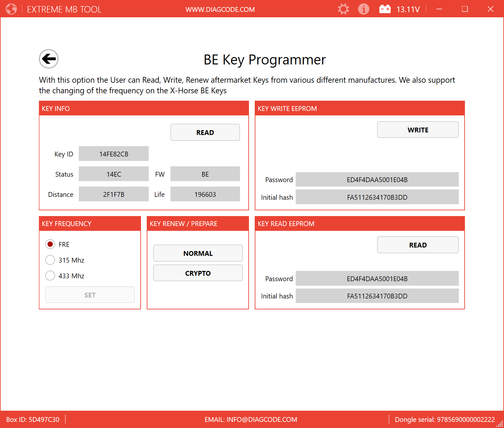
Task: Click the battery voltage icon
Action: tap(385, 9)
